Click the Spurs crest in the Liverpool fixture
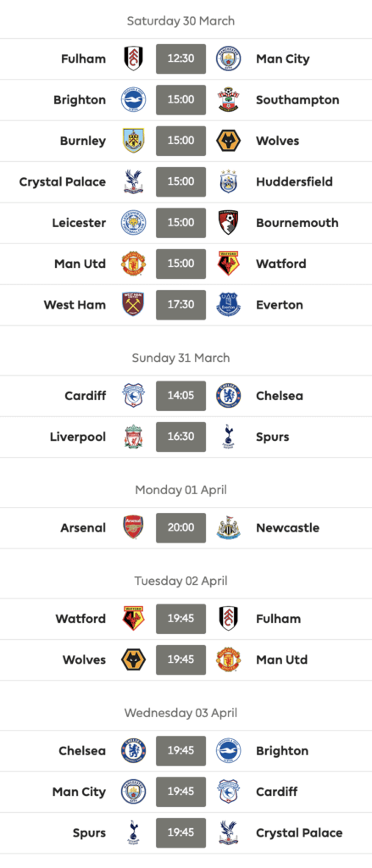The image size is (372, 868). [228, 437]
